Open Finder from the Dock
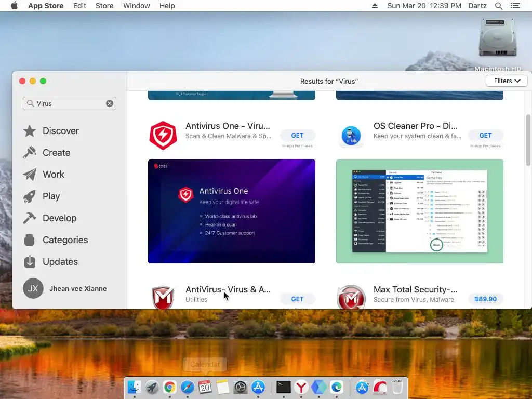532x399 pixels. pyautogui.click(x=135, y=387)
